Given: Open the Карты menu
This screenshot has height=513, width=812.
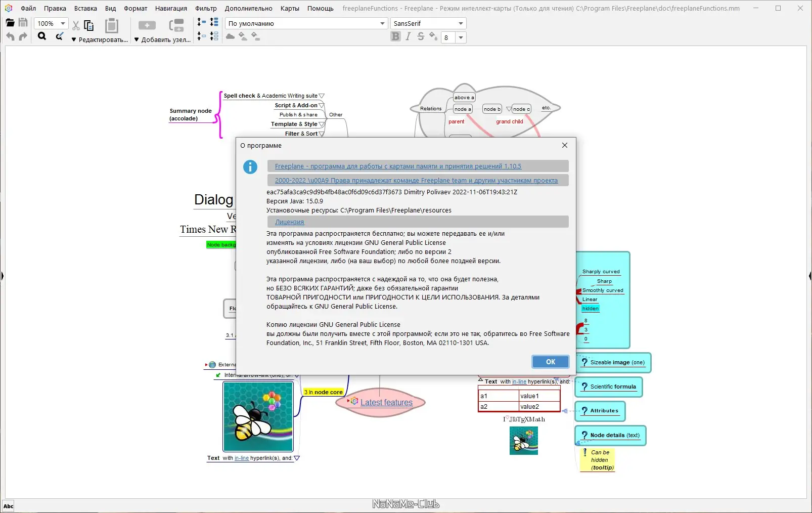Looking at the screenshot, I should (290, 8).
